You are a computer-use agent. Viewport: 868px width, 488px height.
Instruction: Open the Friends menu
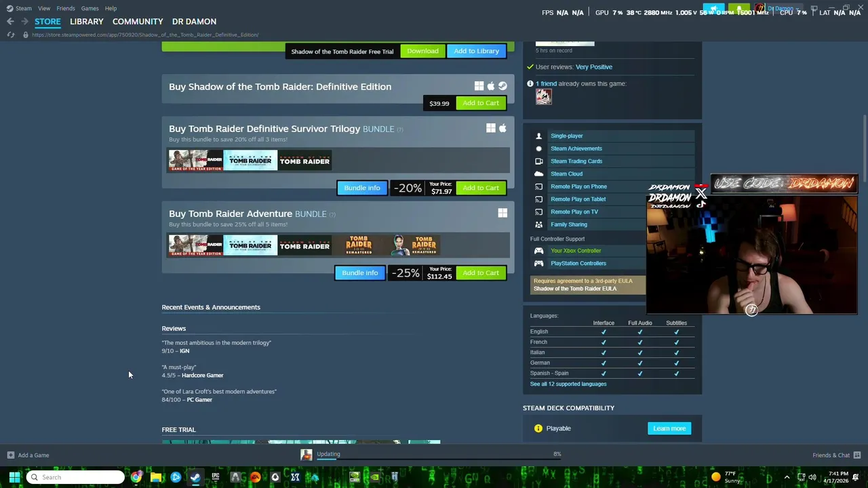coord(66,8)
